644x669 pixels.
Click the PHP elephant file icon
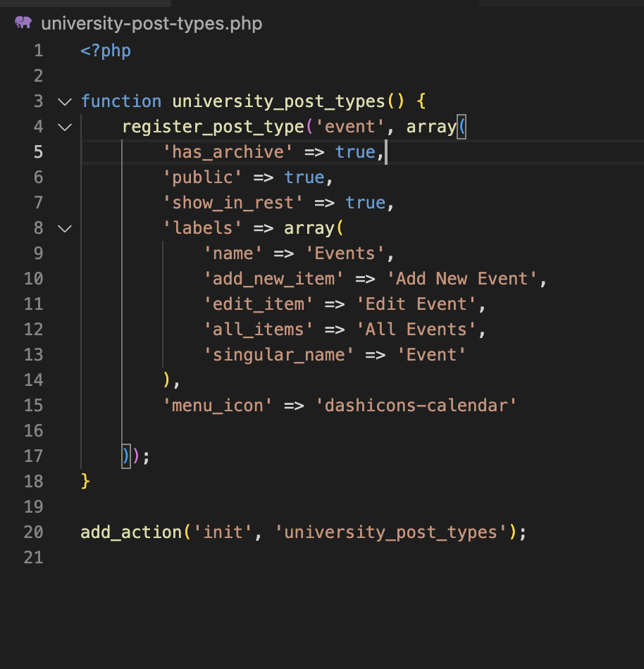click(x=23, y=23)
